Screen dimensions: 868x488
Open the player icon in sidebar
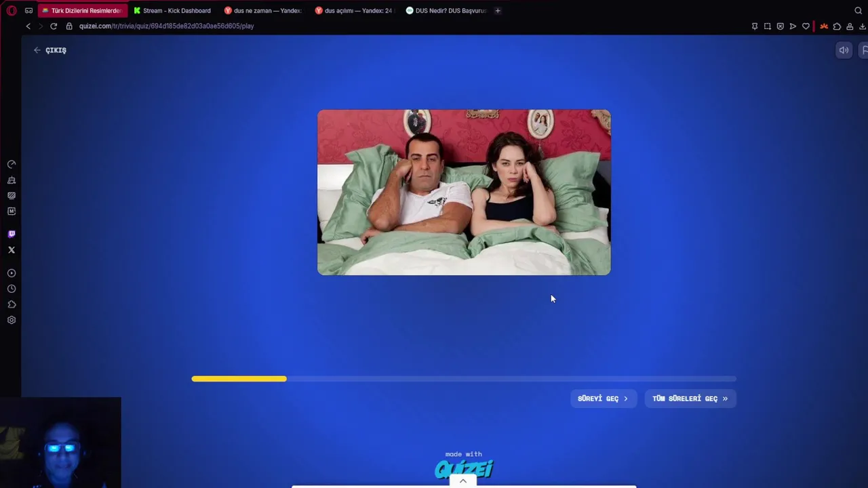click(x=12, y=273)
